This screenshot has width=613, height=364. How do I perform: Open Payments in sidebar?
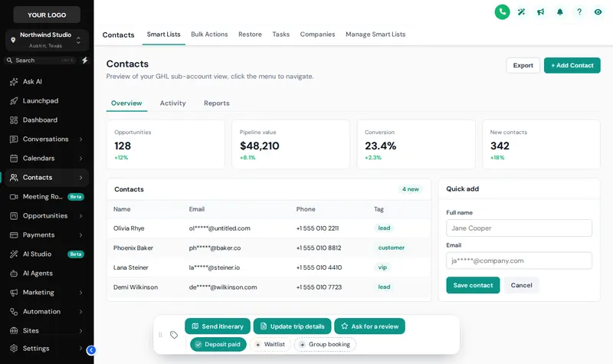pyautogui.click(x=47, y=234)
